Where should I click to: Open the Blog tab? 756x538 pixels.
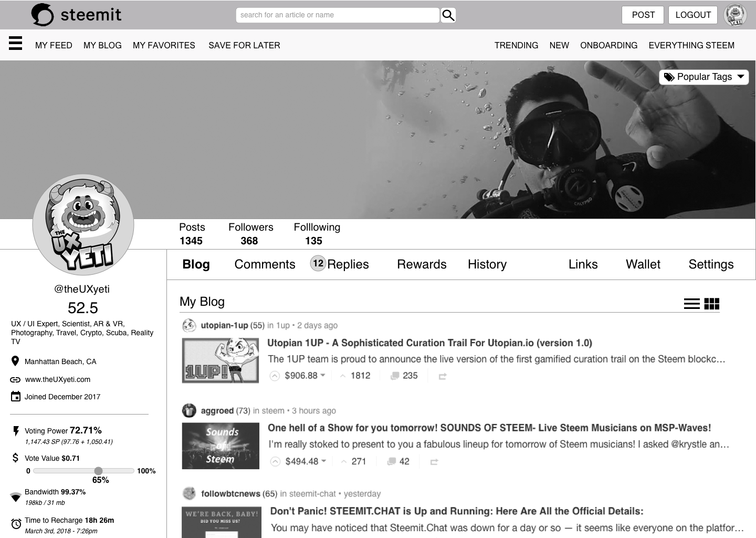coord(196,264)
